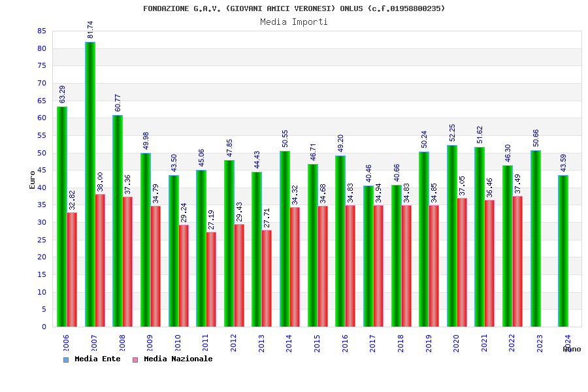Click the green 2007 bar valued 81.74
The width and height of the screenshot is (588, 392).
point(90,184)
